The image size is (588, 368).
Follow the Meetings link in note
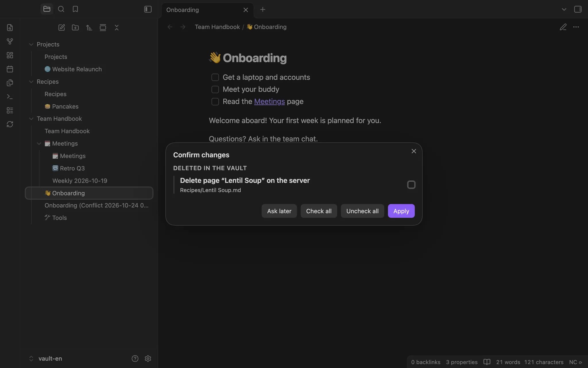pyautogui.click(x=269, y=101)
